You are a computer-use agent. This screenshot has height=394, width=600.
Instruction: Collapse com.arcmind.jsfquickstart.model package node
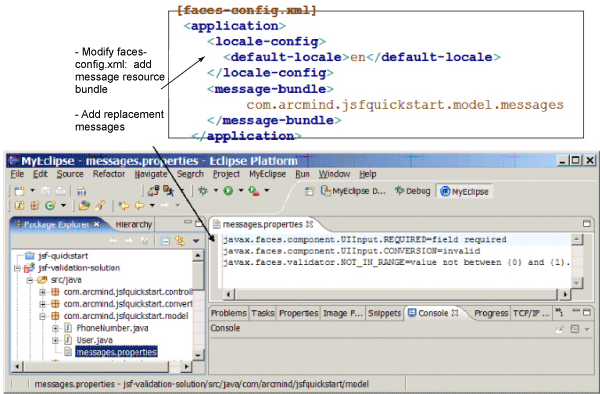coord(42,316)
